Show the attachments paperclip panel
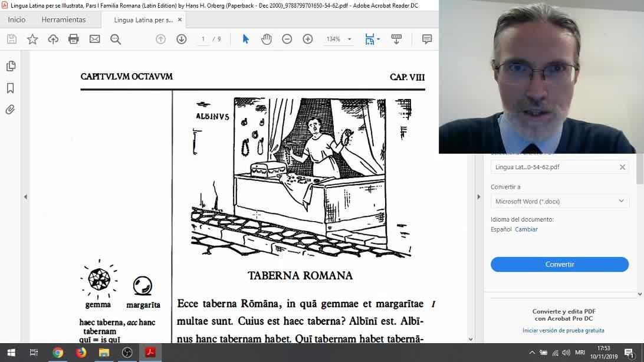 tap(11, 110)
